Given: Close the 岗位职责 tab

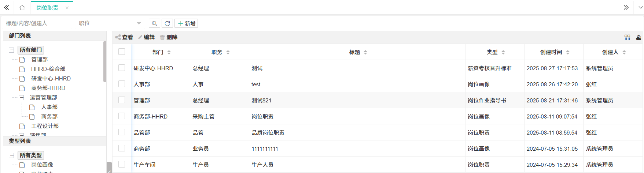Looking at the screenshot, I should 67,8.
